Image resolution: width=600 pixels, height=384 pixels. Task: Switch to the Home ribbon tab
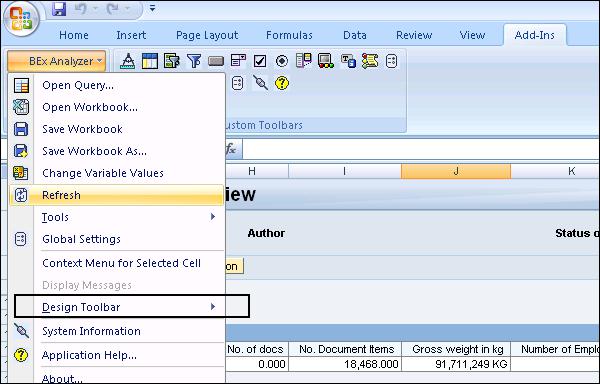tap(74, 35)
